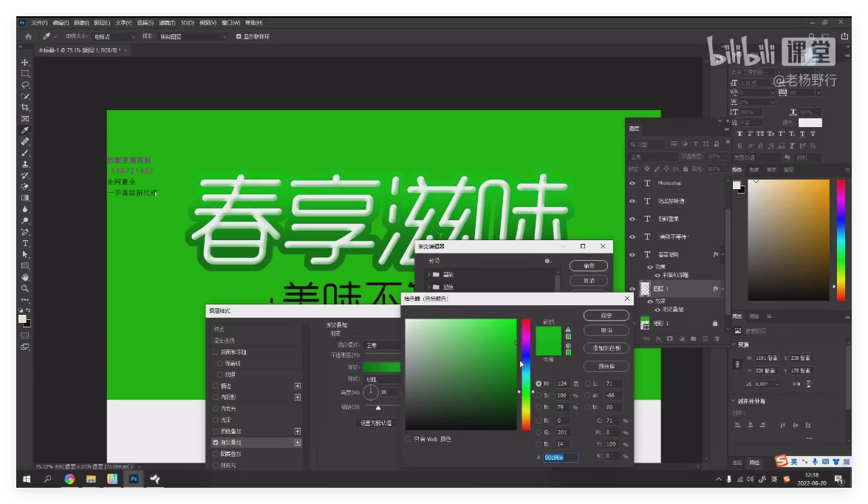This screenshot has width=868, height=504.
Task: Select the Gradient tool
Action: [x=25, y=198]
